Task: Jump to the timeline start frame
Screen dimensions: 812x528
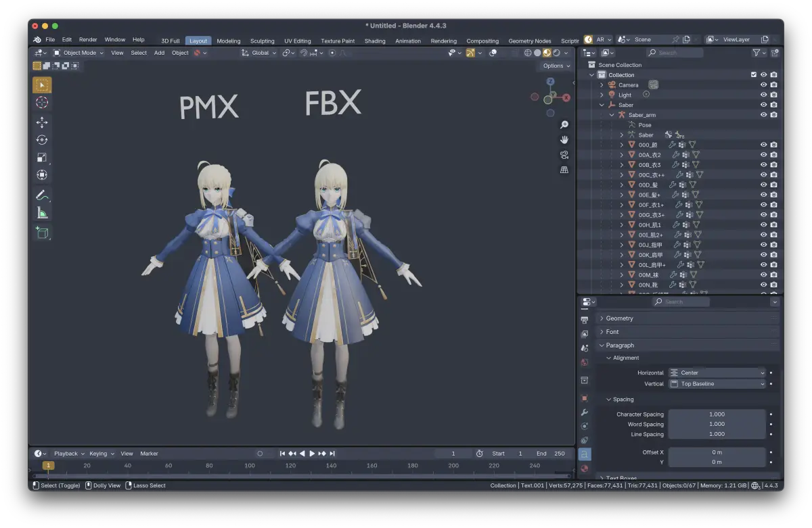Action: point(282,454)
